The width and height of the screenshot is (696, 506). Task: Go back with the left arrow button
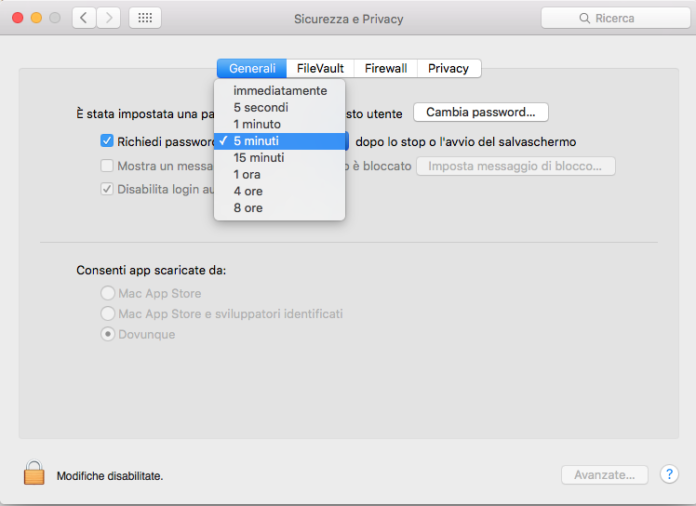tap(84, 18)
